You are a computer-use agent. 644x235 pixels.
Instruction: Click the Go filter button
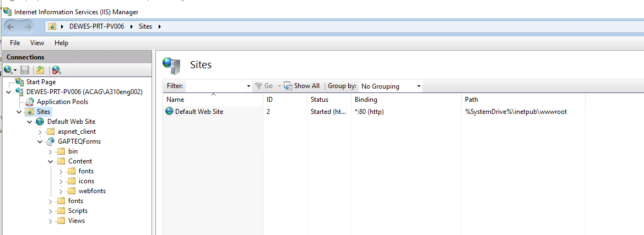coord(264,86)
